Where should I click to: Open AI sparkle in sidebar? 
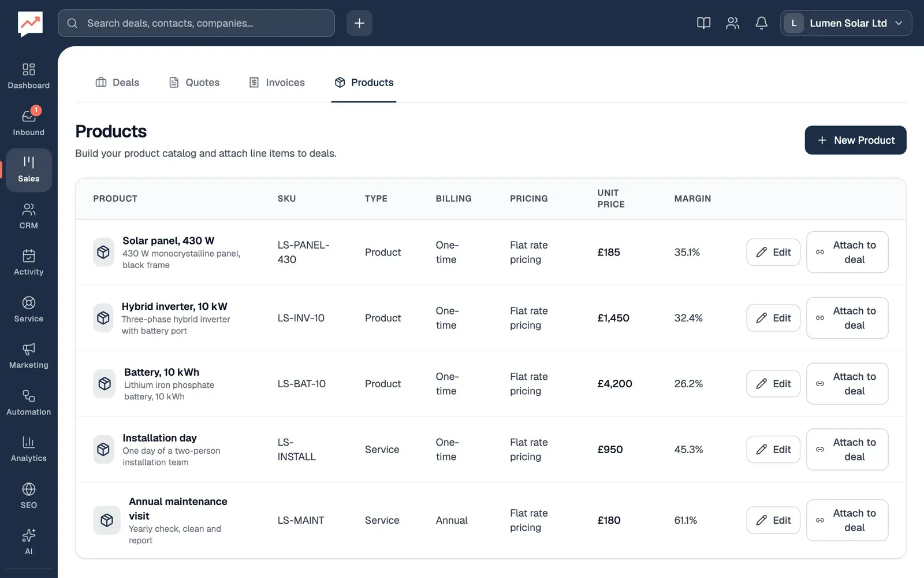pos(28,542)
